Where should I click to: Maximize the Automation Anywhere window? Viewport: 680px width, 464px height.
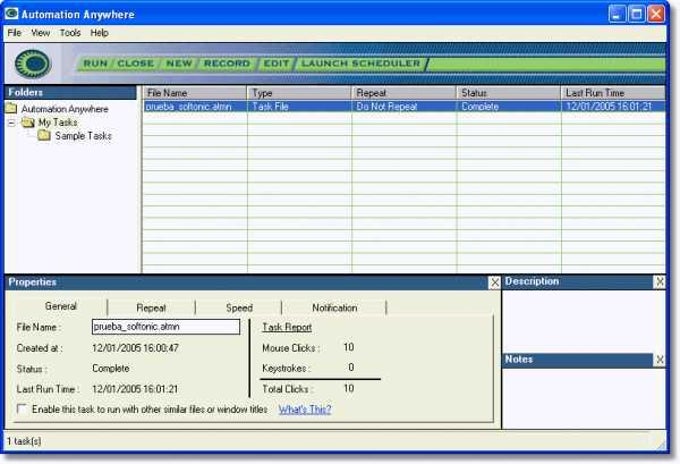pyautogui.click(x=636, y=14)
